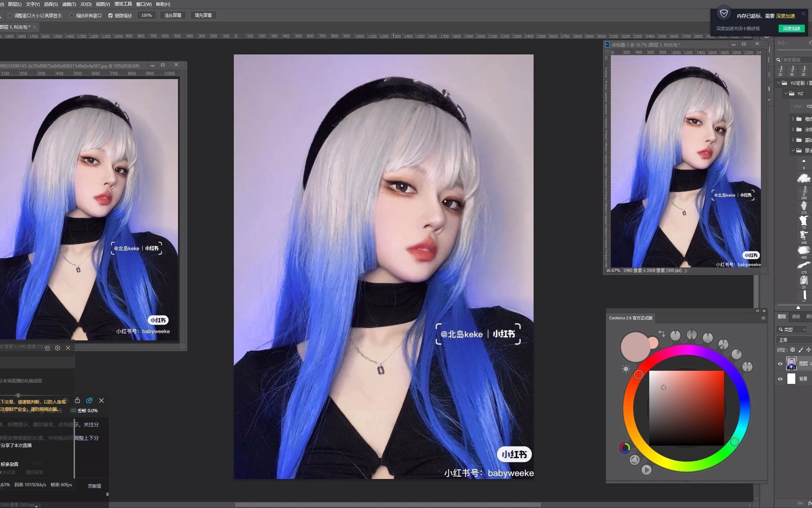Viewport: 812px width, 508px height.
Task: Open the 类型 layer filter dropdown
Action: coord(792,329)
